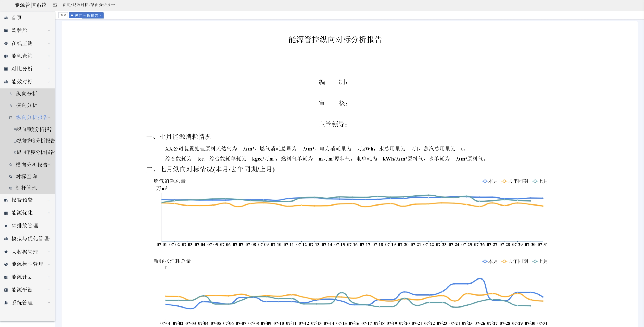Click the 能源模型管理 menu icon
The image size is (644, 327).
coord(6,264)
